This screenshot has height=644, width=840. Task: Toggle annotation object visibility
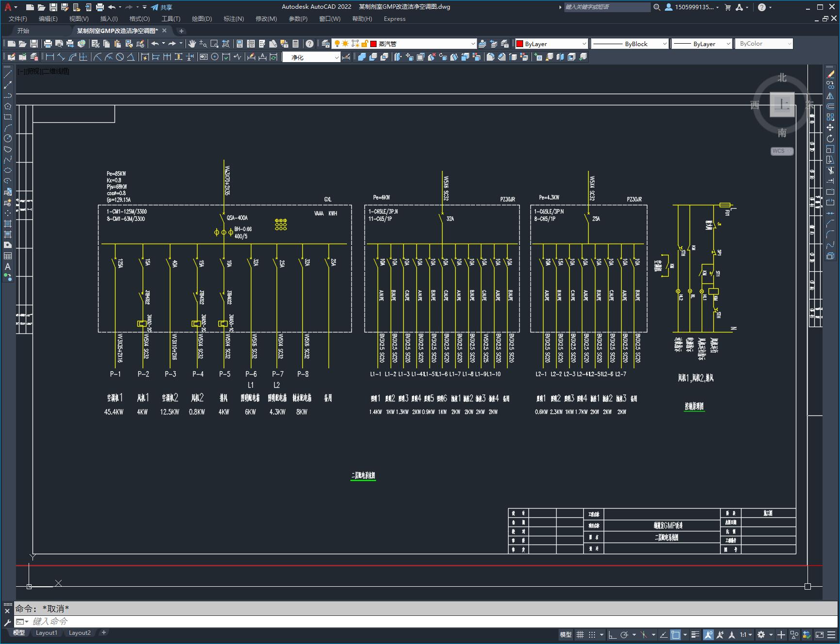(708, 634)
